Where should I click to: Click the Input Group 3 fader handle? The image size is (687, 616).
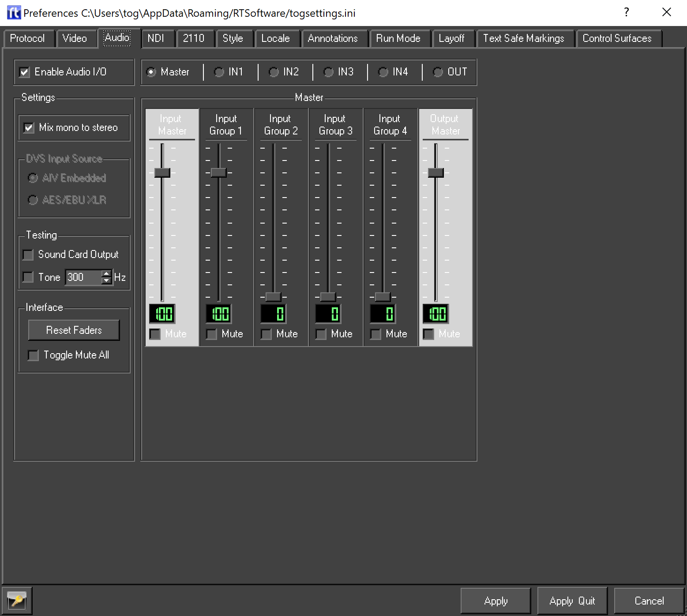point(328,297)
